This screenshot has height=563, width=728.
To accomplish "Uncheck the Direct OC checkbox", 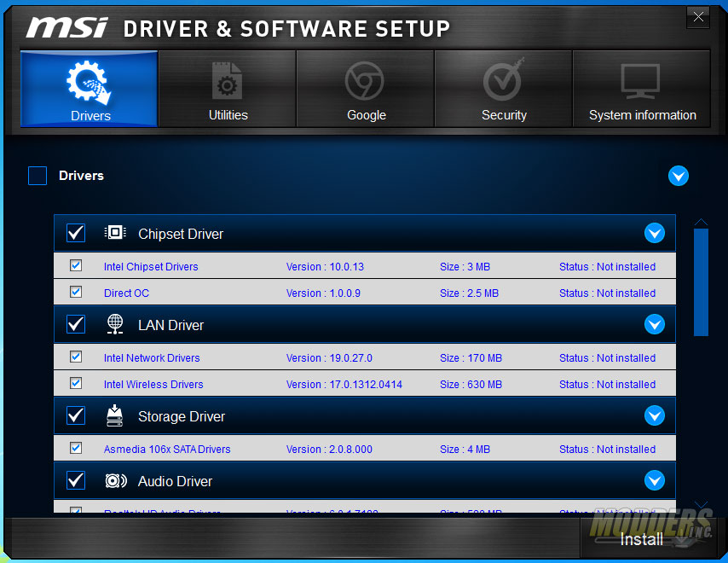I will (x=76, y=293).
